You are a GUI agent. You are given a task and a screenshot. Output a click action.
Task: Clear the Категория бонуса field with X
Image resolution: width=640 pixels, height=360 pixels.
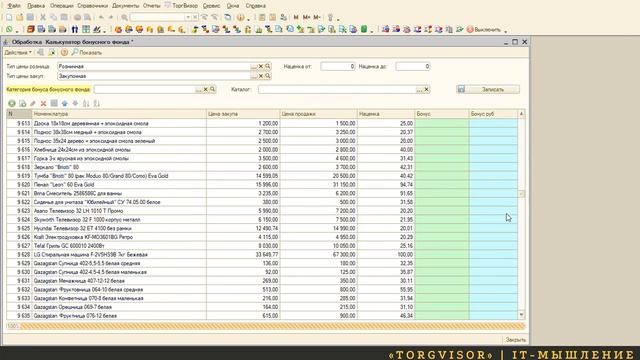click(206, 89)
